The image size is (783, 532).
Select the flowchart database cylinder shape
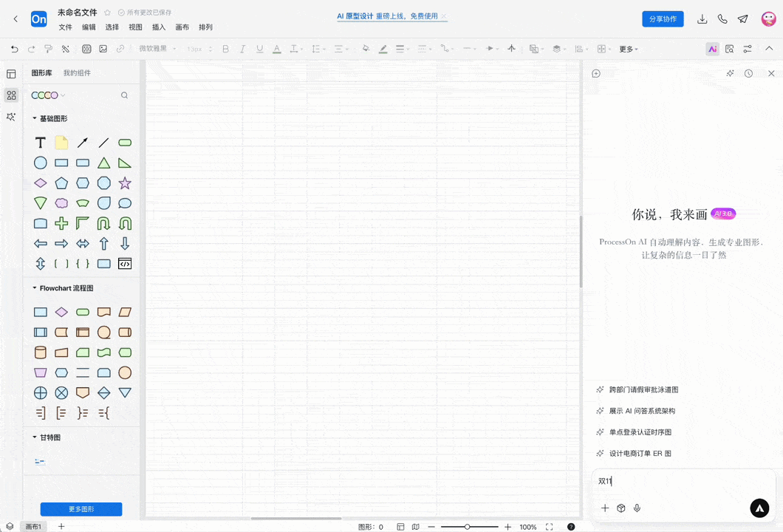point(41,352)
